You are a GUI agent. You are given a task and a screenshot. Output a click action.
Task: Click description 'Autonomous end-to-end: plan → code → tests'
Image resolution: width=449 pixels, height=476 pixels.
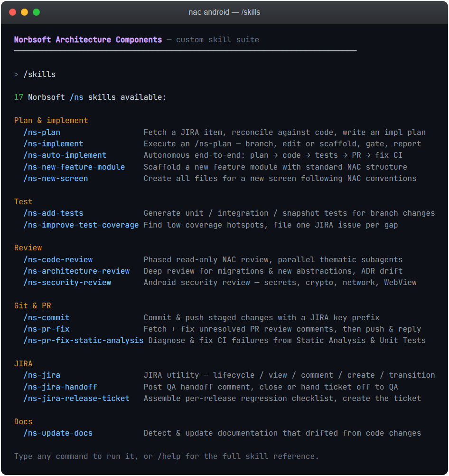point(241,155)
